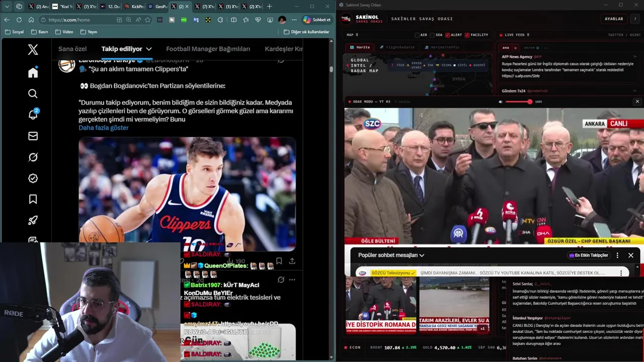Open the X search (magnifier) icon
This screenshot has width=644, height=362.
point(33,94)
